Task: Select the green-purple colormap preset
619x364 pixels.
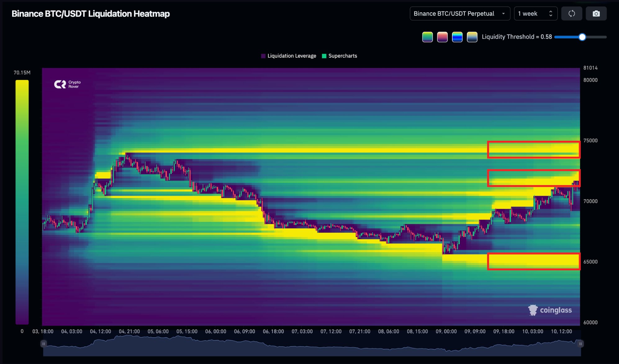Action: click(x=427, y=37)
